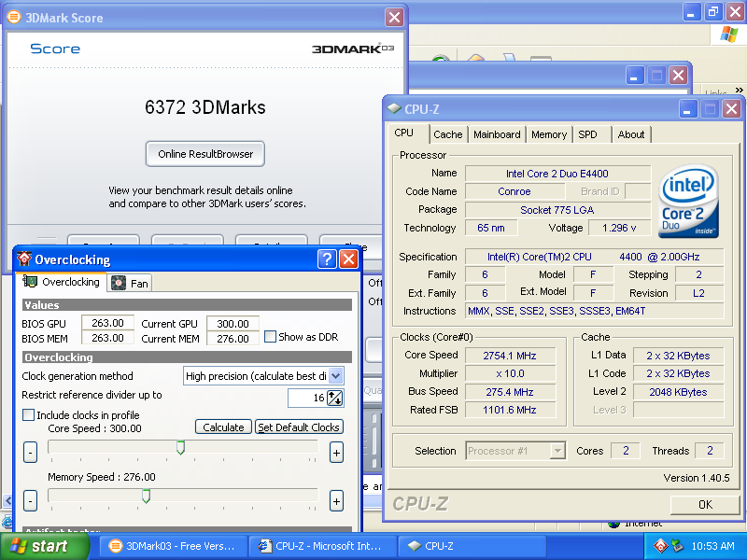Click the network computers tray icon

[x=677, y=546]
